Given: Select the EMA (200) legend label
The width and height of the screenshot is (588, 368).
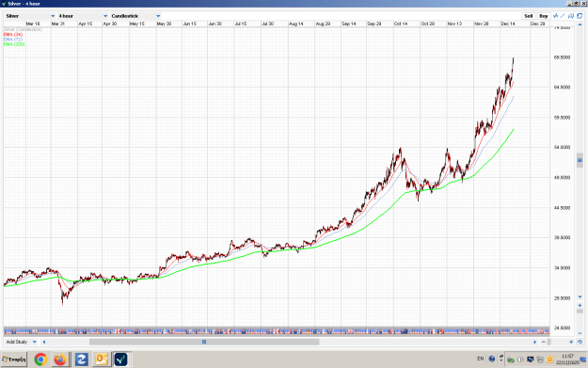Looking at the screenshot, I should coord(14,44).
